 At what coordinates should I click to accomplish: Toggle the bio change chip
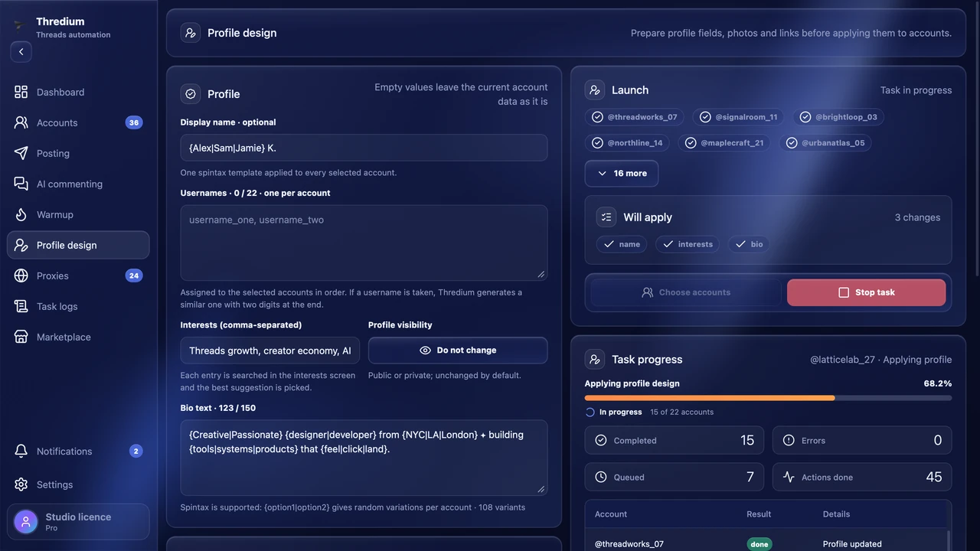coord(749,244)
